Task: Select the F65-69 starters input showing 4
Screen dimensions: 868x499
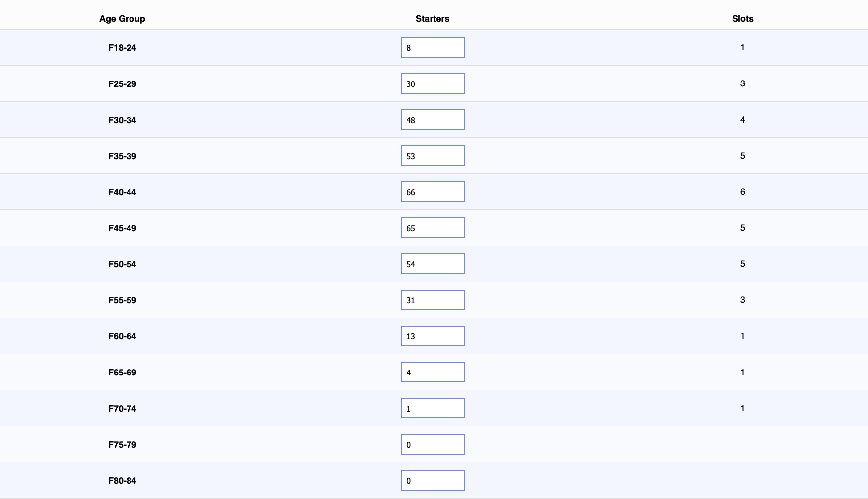Action: tap(433, 372)
